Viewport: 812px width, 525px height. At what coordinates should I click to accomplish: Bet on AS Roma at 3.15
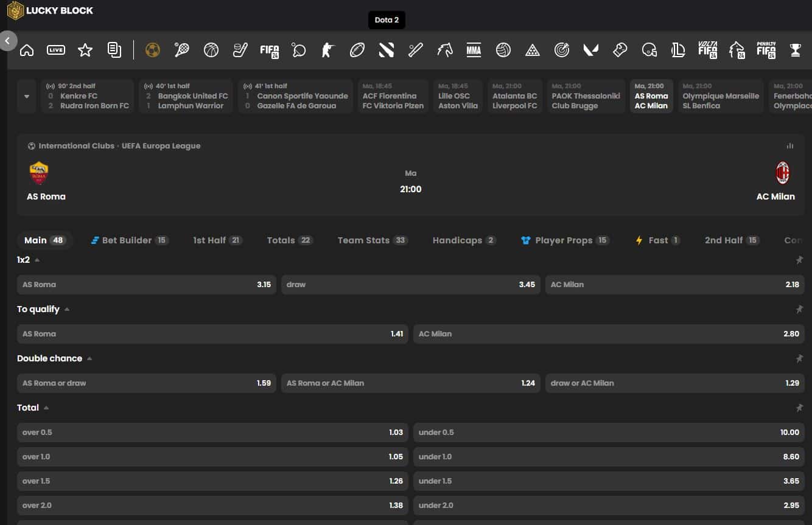(147, 285)
